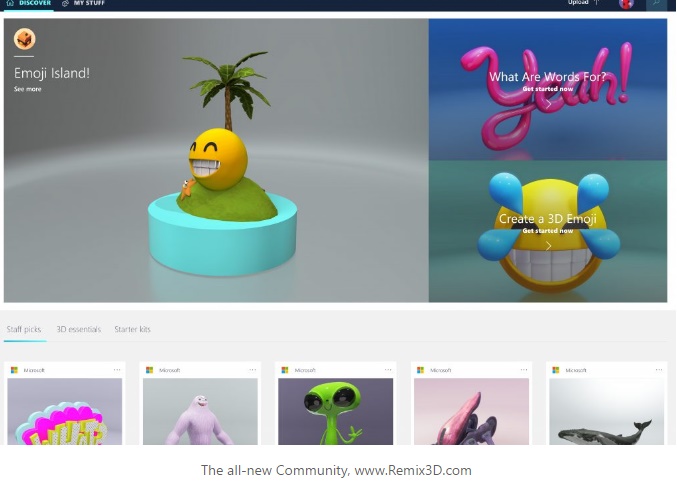Click Microsoft author name on yeti card

170,370
